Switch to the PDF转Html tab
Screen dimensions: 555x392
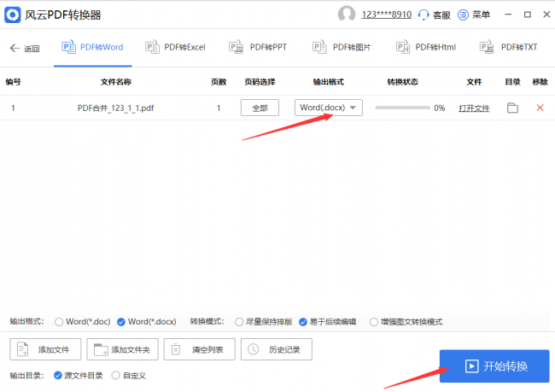coord(426,47)
